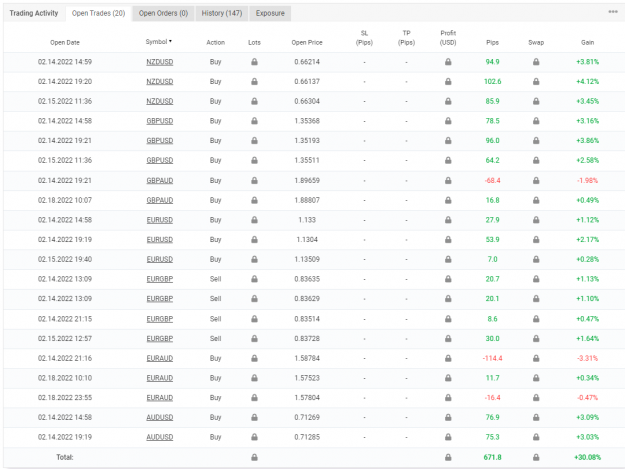Switch to the Open Orders (0) tab

163,13
